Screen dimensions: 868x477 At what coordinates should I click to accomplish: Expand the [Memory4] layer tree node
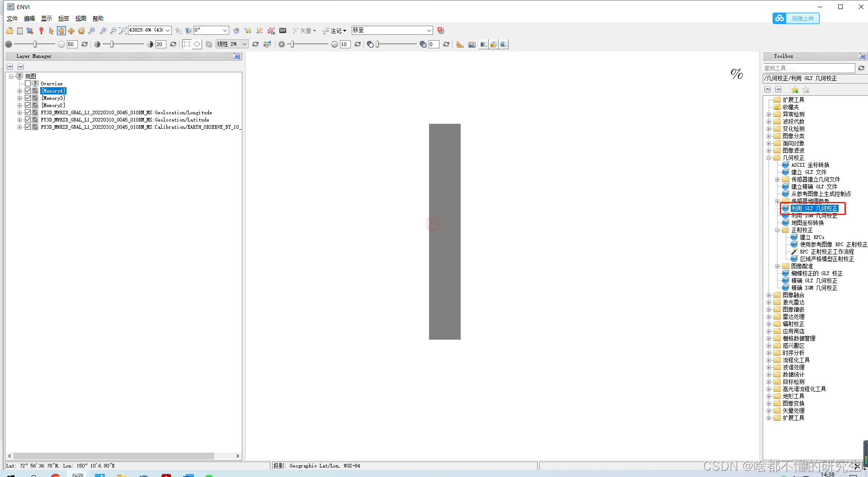(x=19, y=91)
